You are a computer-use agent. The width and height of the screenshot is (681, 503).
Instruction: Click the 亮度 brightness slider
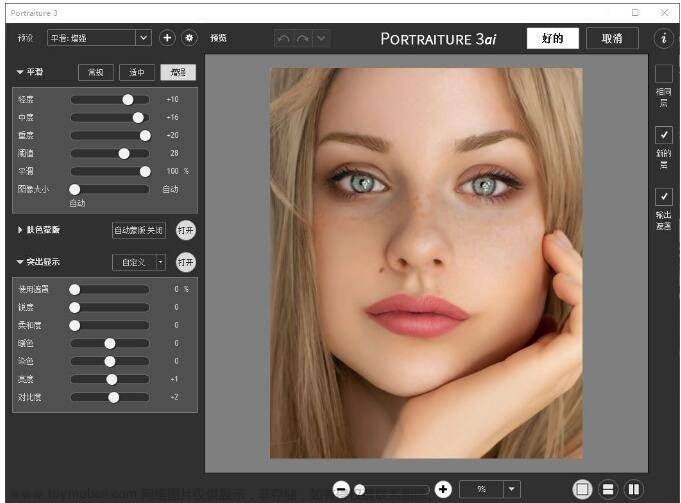point(110,380)
